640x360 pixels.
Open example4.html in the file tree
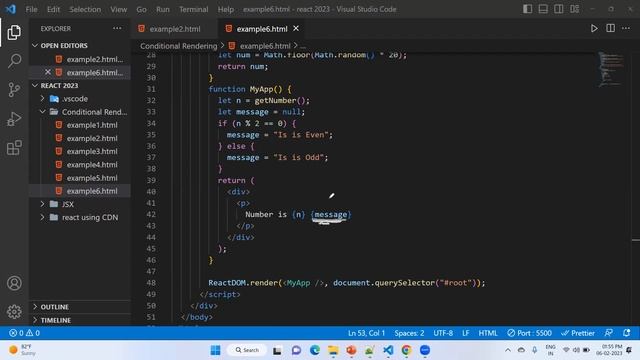click(x=92, y=164)
